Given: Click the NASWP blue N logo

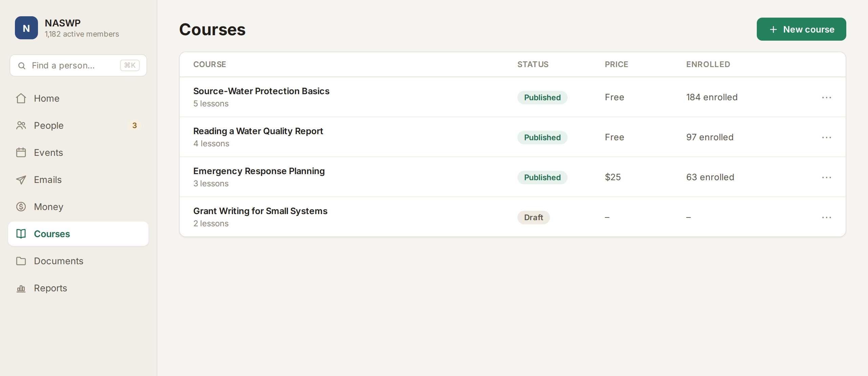Looking at the screenshot, I should (x=26, y=28).
